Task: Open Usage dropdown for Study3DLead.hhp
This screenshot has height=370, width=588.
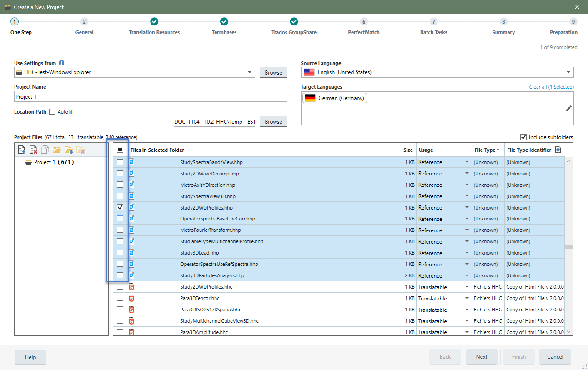Action: (x=467, y=253)
